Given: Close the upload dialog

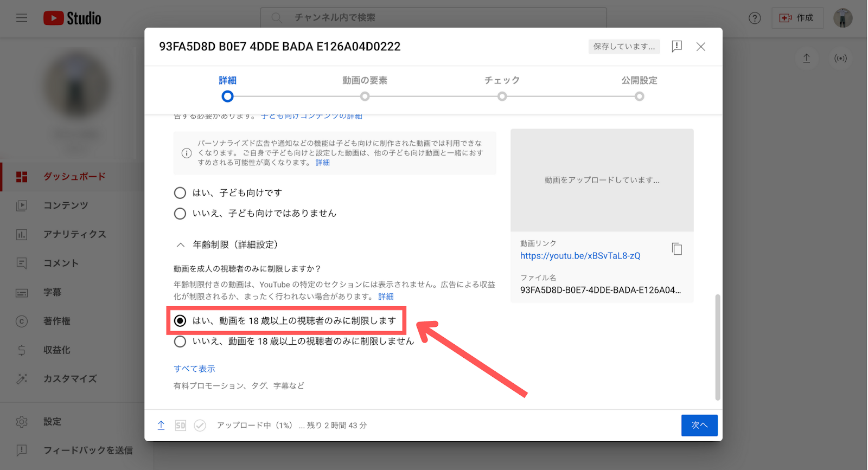Looking at the screenshot, I should pos(701,47).
